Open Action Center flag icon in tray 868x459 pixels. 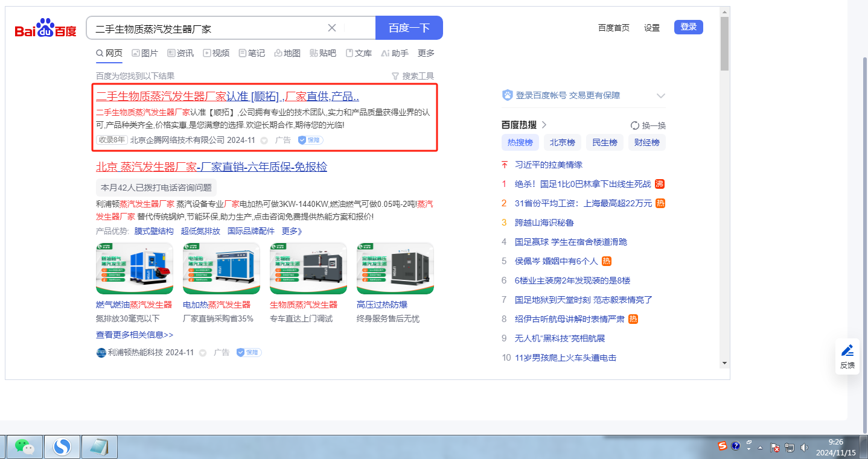775,448
